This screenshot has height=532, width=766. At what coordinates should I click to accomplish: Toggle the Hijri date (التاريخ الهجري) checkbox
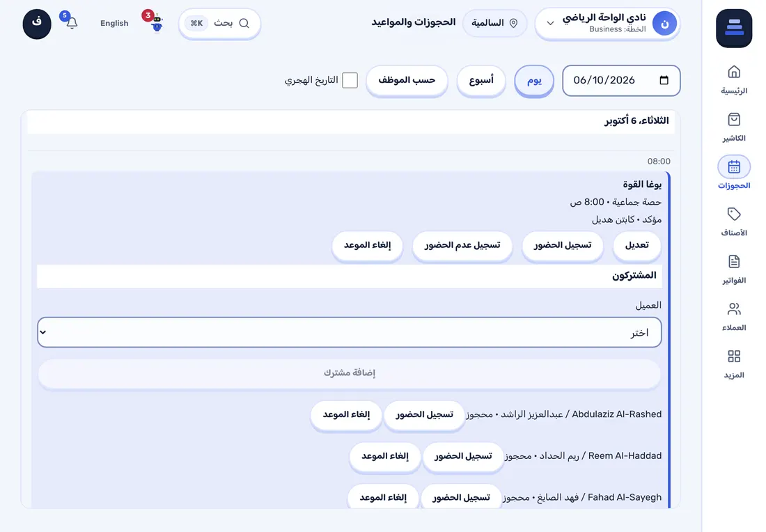pos(350,80)
